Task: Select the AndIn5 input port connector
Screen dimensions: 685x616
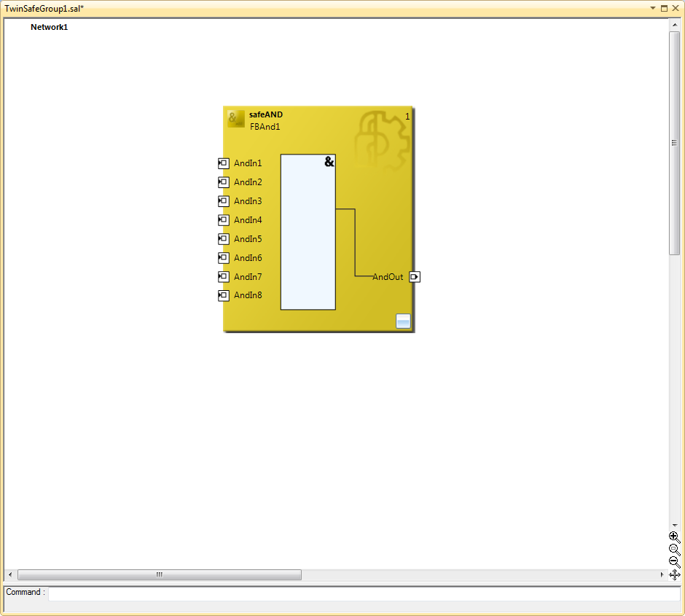Action: point(223,239)
